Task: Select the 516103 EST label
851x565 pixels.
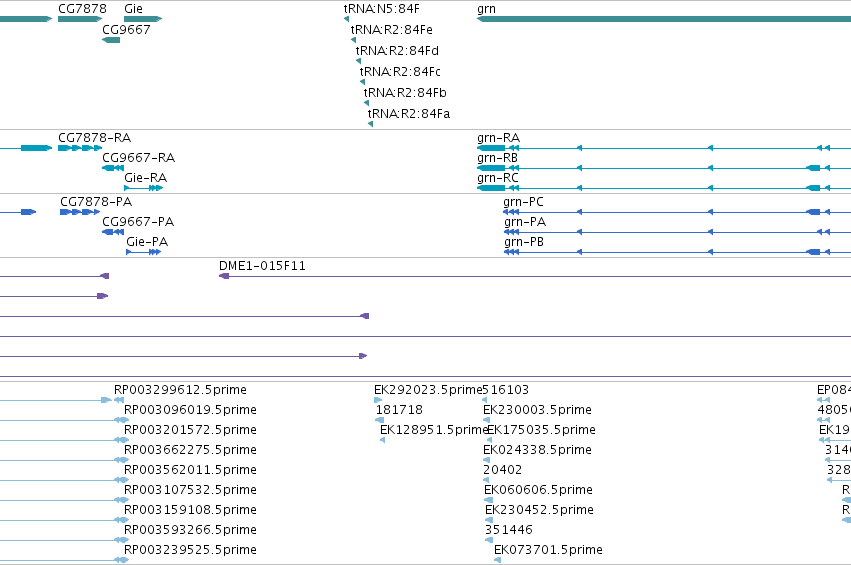Action: [506, 390]
